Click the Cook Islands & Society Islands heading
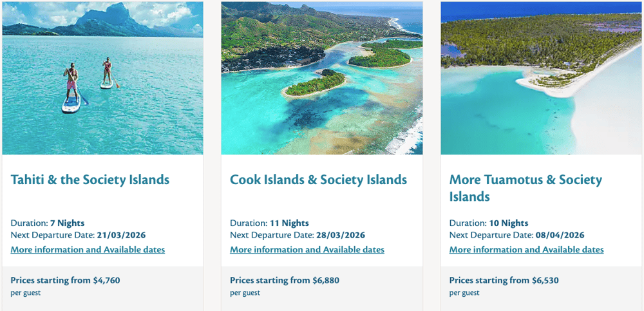The image size is (644, 311). [318, 180]
